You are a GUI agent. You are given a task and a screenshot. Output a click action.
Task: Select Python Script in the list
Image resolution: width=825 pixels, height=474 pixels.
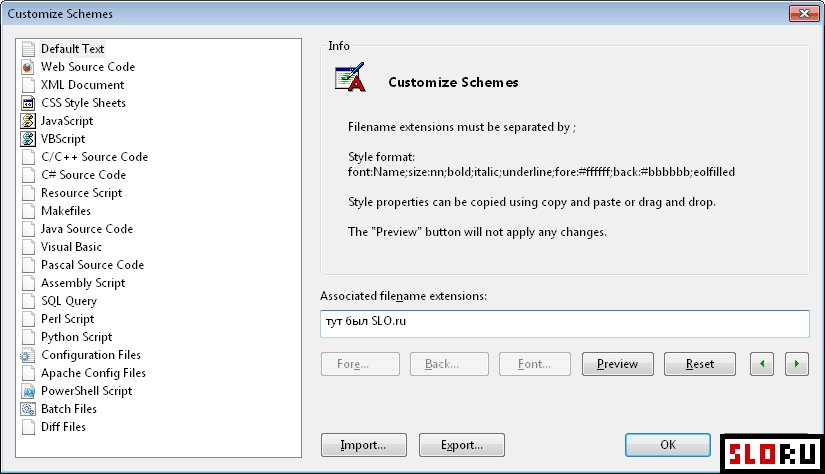pyautogui.click(x=76, y=337)
